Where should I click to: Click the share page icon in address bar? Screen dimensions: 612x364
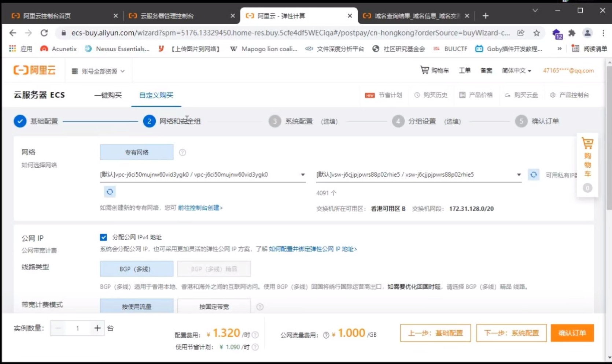pyautogui.click(x=521, y=33)
